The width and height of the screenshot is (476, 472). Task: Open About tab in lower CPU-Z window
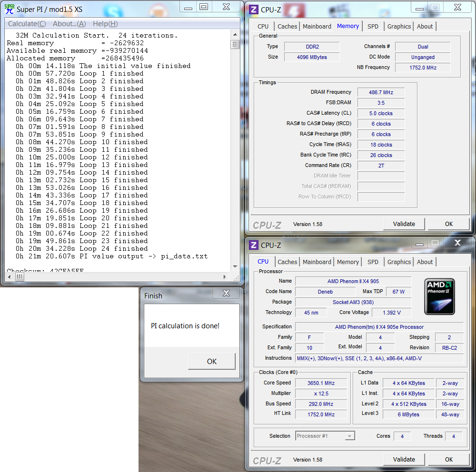tap(425, 262)
